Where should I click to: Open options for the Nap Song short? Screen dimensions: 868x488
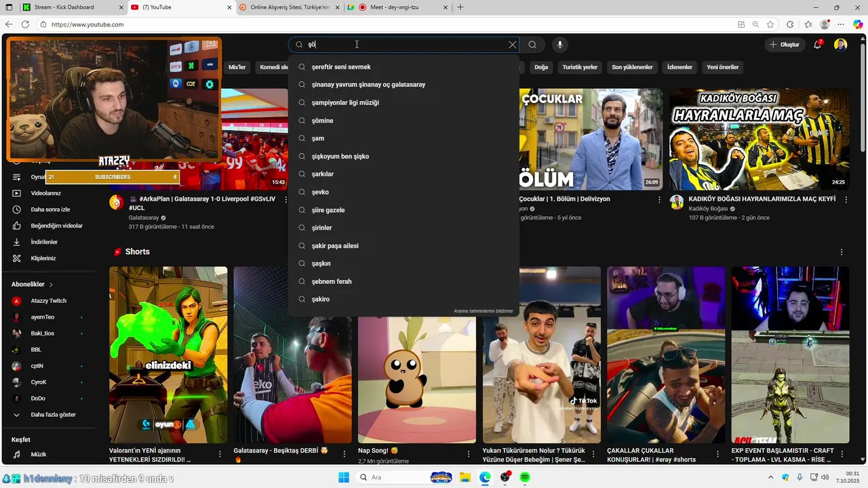[x=469, y=454]
